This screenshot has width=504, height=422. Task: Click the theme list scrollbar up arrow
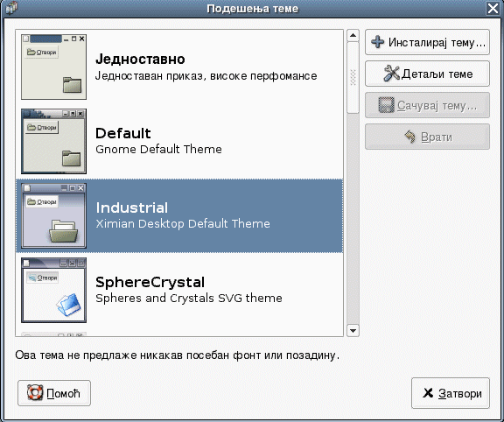[x=353, y=35]
